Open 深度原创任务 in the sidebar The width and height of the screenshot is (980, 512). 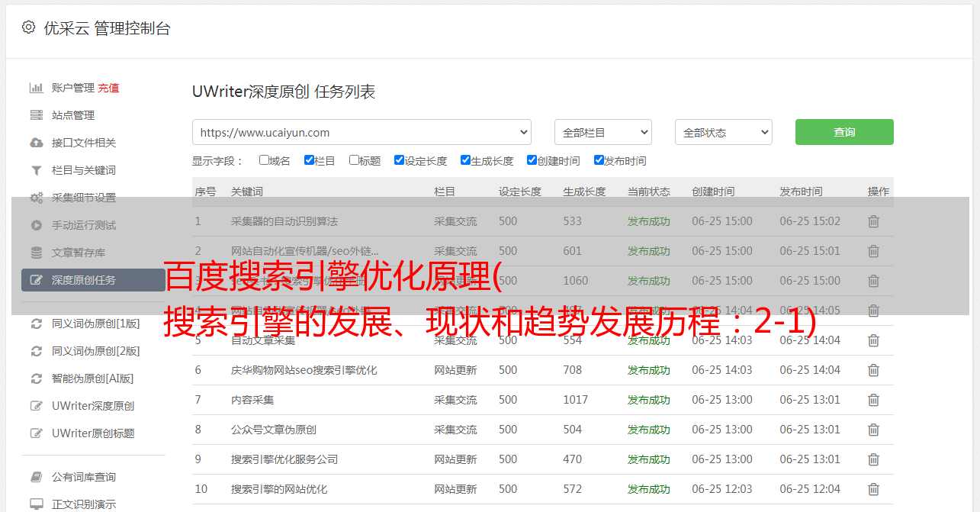click(93, 280)
